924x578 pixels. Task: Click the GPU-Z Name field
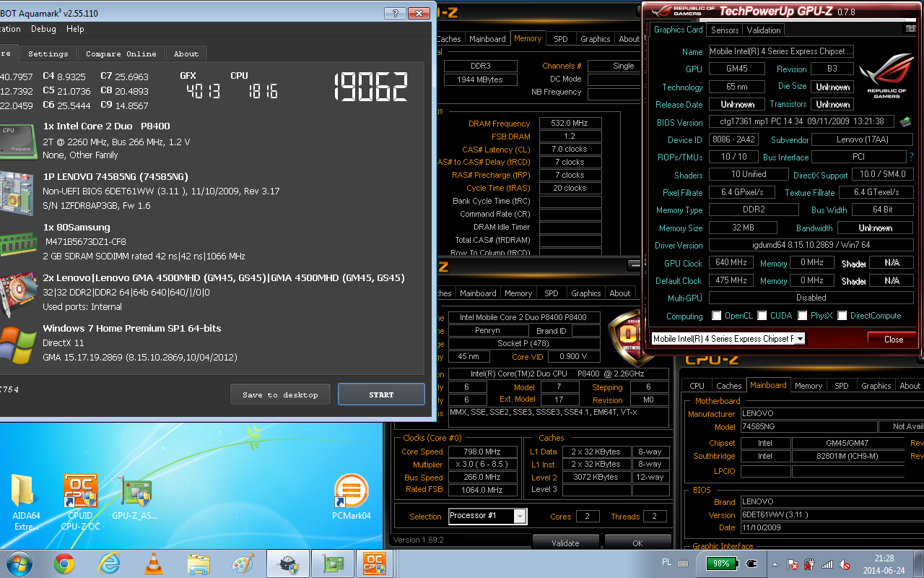coord(781,51)
